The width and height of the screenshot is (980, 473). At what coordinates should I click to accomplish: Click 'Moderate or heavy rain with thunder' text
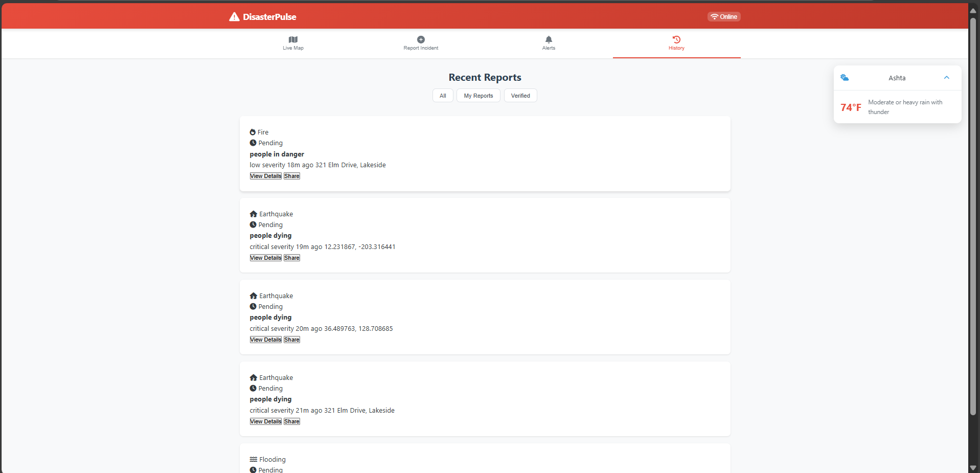[x=905, y=107]
